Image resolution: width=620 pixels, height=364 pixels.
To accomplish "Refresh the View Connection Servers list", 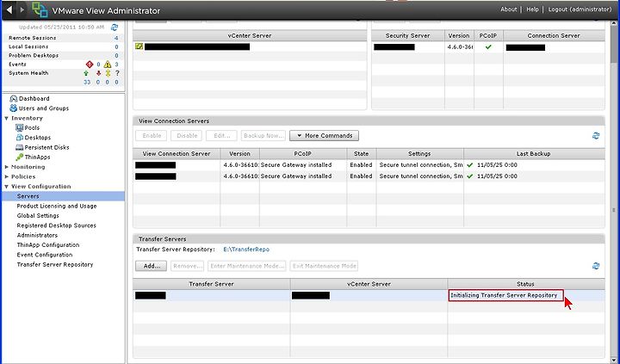I will [x=596, y=136].
